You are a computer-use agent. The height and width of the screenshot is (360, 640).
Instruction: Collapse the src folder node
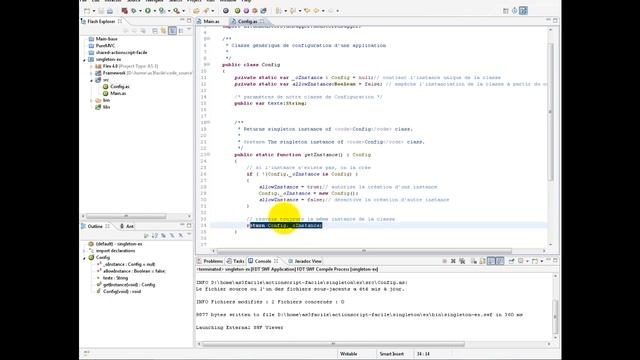click(91, 80)
